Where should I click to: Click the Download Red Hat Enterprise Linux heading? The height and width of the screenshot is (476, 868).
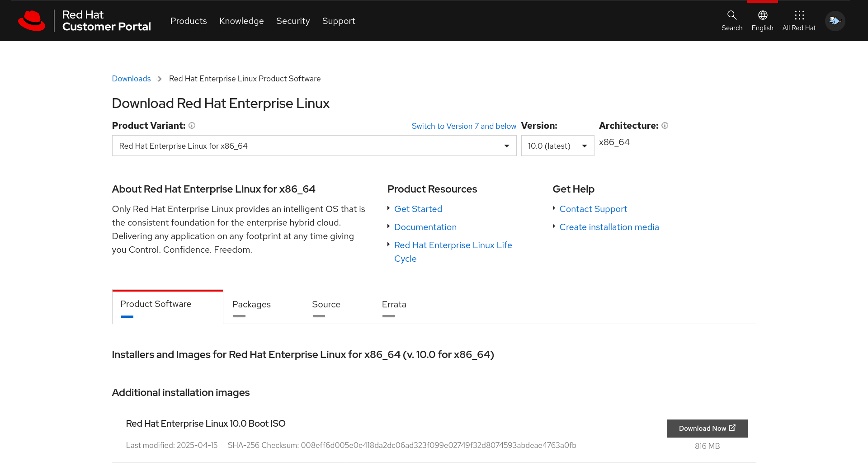(221, 104)
